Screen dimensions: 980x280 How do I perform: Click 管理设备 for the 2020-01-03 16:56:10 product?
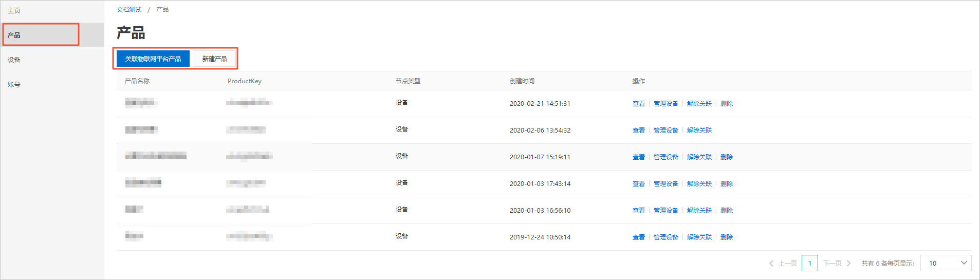[666, 211]
